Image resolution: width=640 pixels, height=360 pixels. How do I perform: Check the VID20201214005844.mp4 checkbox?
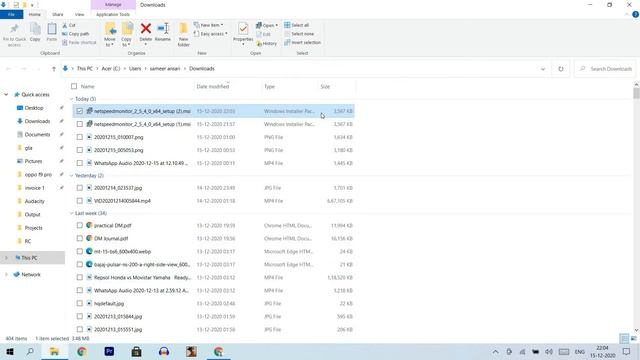click(80, 201)
